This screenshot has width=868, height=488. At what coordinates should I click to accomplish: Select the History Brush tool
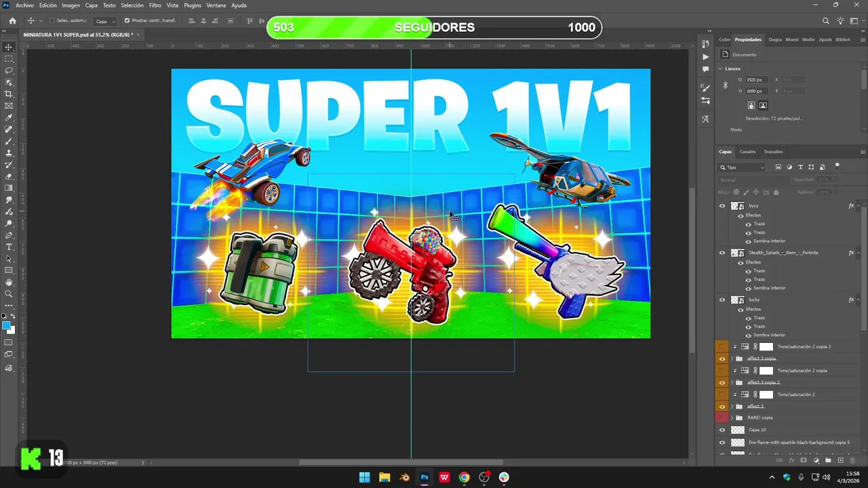tap(9, 165)
